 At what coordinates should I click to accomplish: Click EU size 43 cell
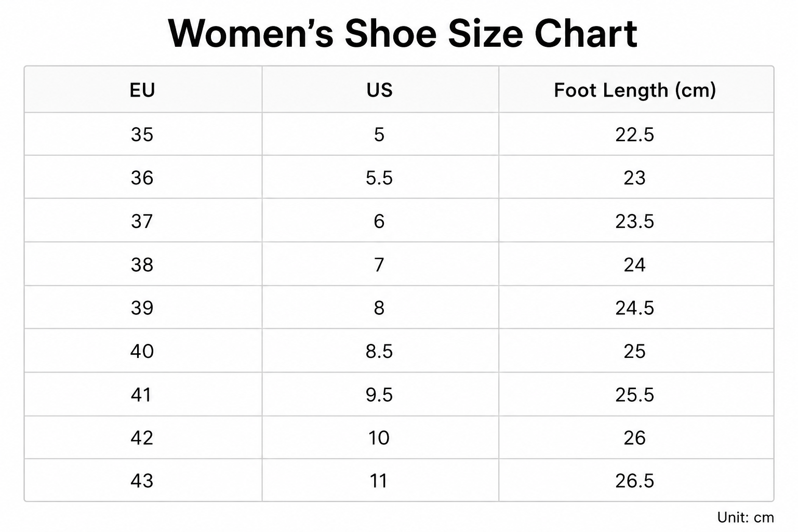point(143,481)
